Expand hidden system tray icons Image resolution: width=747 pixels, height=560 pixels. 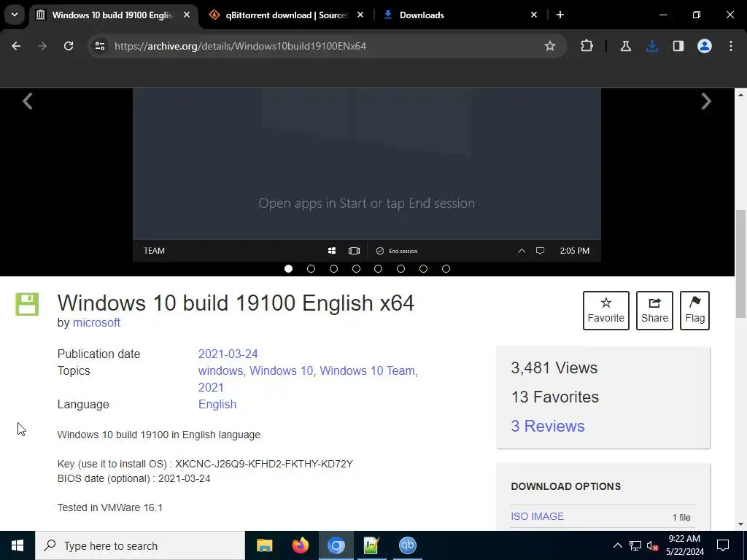[x=617, y=545]
